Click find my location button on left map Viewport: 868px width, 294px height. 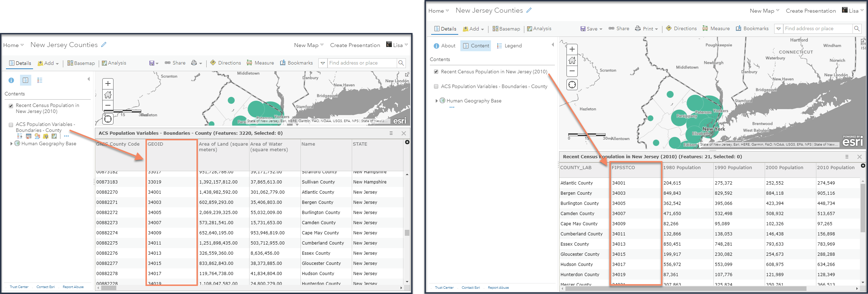(108, 119)
